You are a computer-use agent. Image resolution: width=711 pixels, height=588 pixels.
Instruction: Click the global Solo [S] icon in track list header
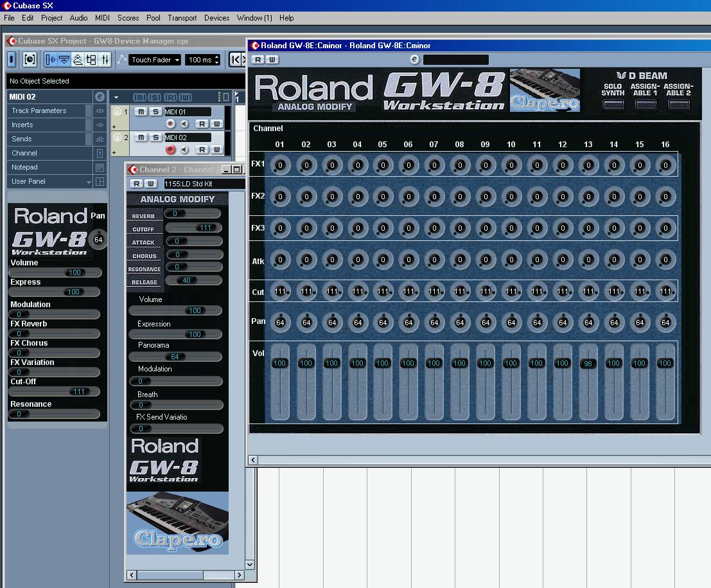pyautogui.click(x=155, y=97)
